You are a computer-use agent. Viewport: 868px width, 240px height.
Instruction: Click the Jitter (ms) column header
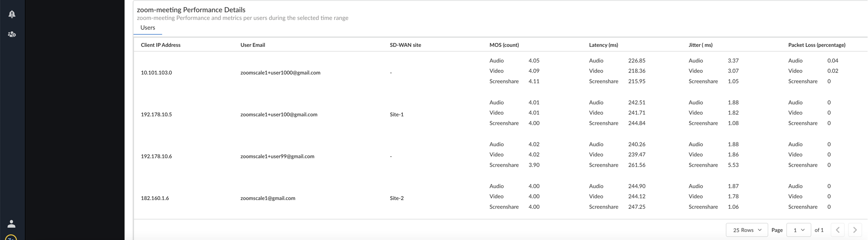700,45
